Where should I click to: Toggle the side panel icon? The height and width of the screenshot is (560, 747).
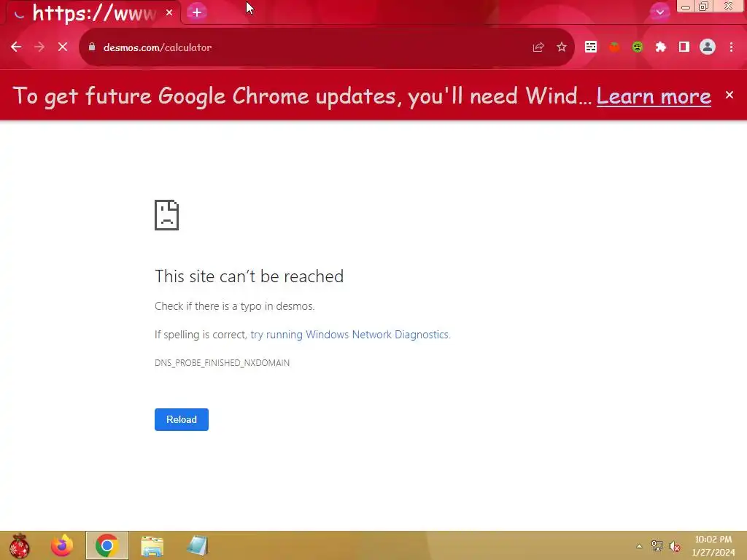684,47
